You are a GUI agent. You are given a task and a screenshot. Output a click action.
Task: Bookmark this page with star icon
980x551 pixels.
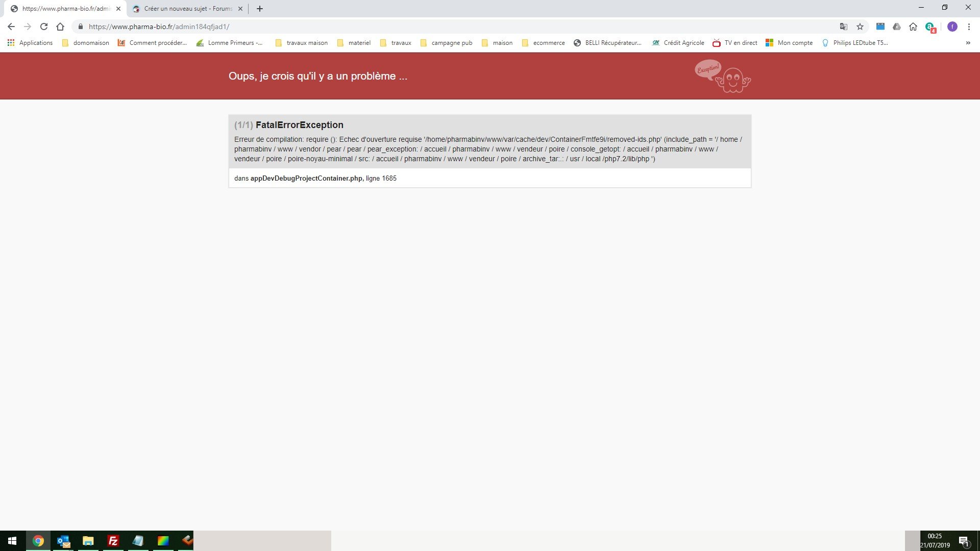[x=860, y=27]
